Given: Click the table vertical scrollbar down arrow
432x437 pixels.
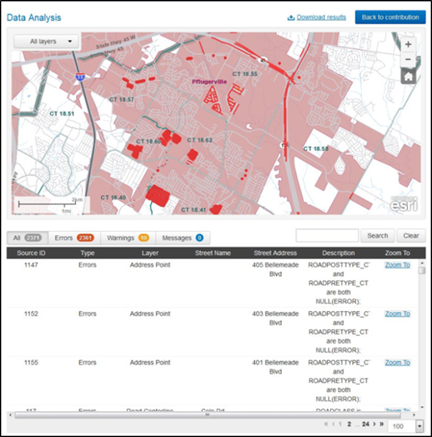Looking at the screenshot, I should (422, 407).
